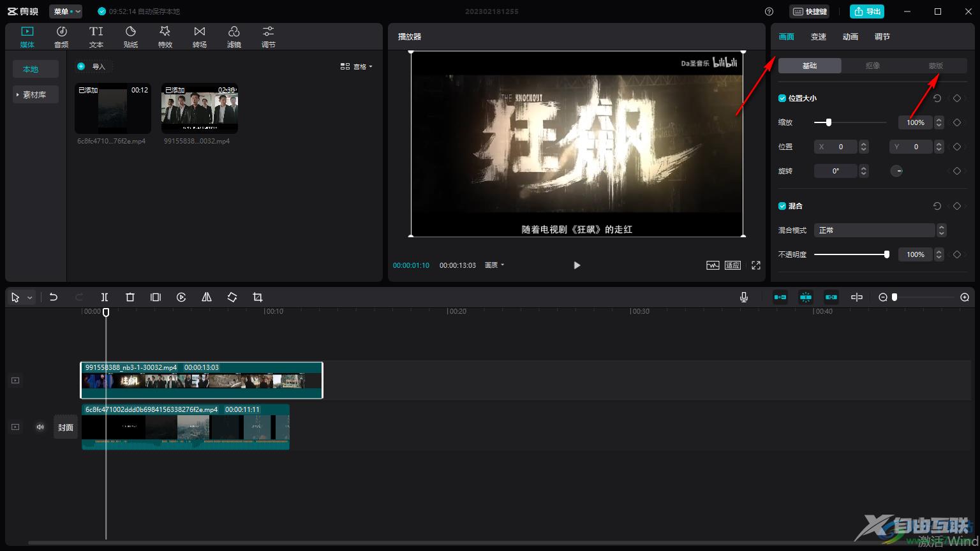Click the 封面 cover button
The height and width of the screenshot is (551, 980).
pyautogui.click(x=66, y=427)
